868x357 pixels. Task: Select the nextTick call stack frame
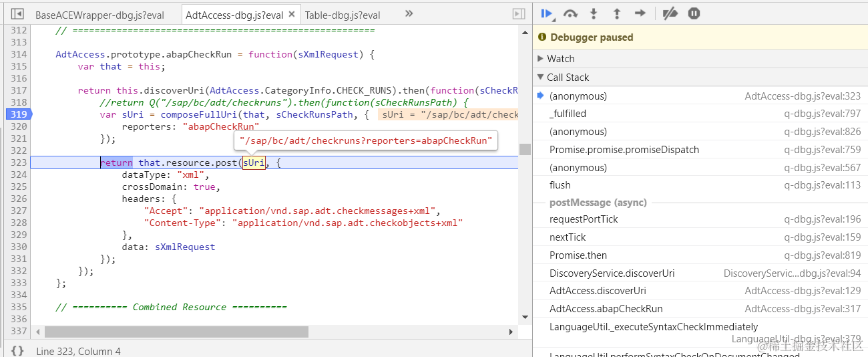tap(699, 237)
